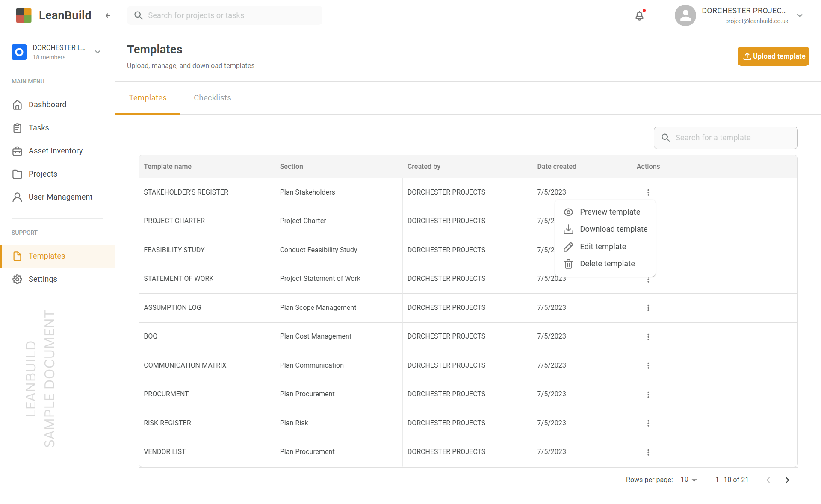Open the rows per page dropdown

point(688,480)
